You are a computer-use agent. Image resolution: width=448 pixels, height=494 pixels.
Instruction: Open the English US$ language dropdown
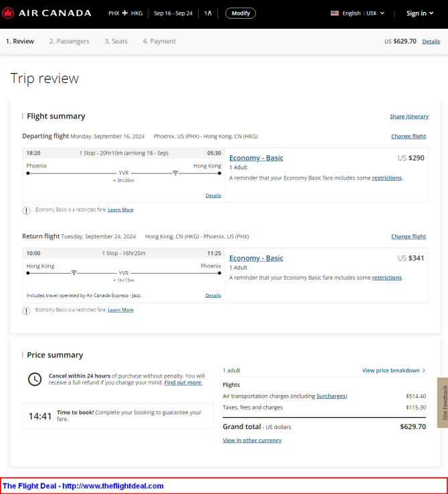click(x=358, y=13)
